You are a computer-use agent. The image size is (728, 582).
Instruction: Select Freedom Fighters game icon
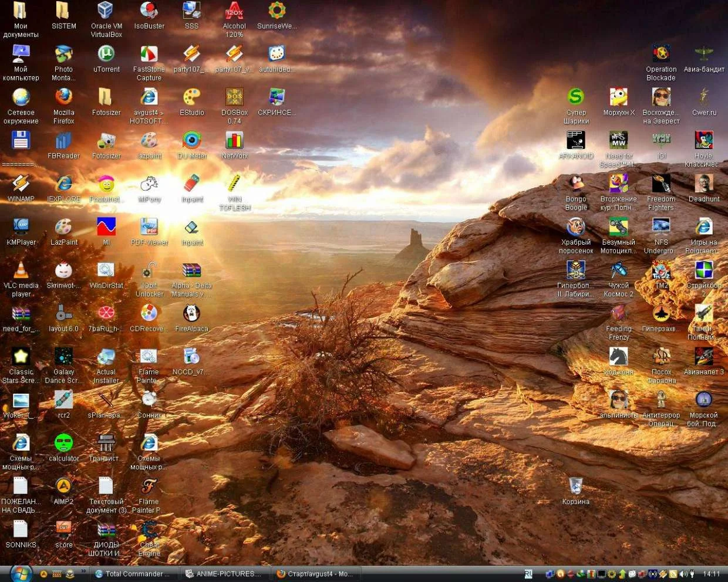point(661,192)
